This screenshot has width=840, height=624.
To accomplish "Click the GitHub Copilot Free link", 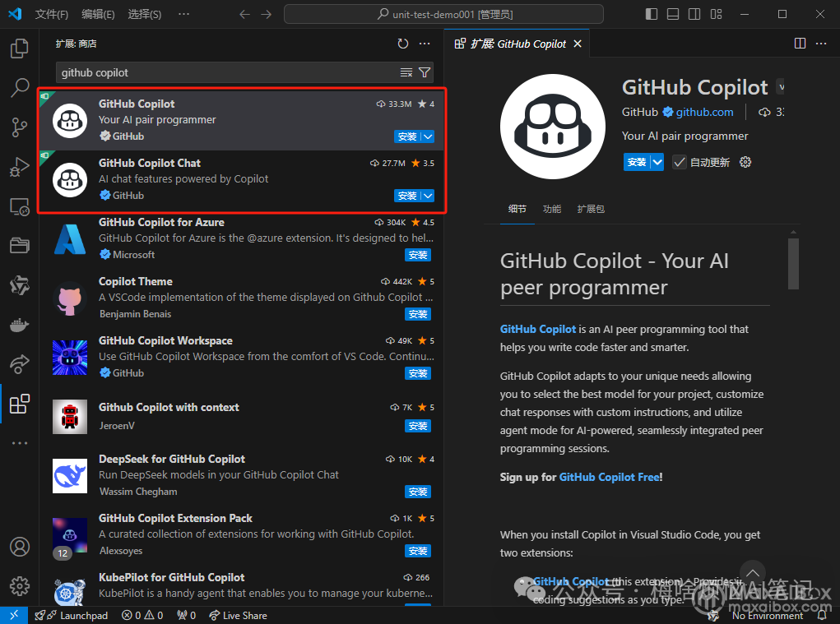I will coord(609,477).
